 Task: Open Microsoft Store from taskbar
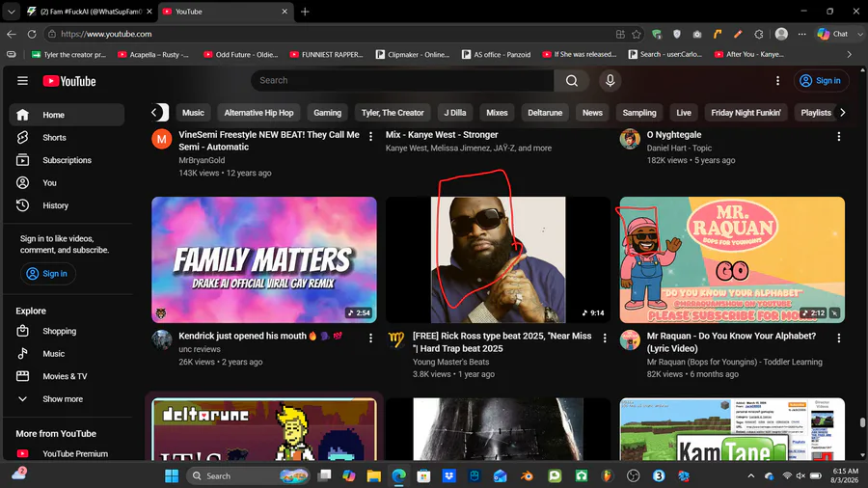[423, 475]
